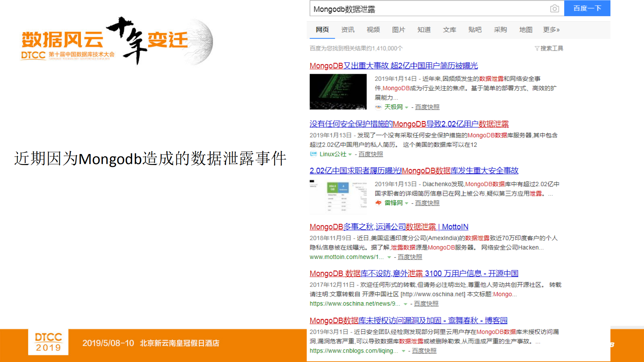This screenshot has height=362, width=644.
Task: Expand the dropdown arrow next to 雷锋网
Action: (407, 203)
